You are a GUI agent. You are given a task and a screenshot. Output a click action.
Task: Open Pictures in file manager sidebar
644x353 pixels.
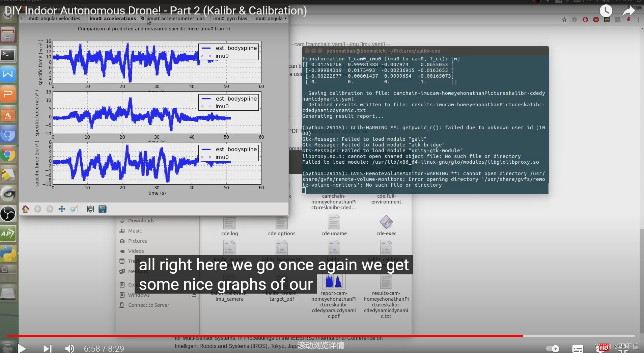pos(137,241)
